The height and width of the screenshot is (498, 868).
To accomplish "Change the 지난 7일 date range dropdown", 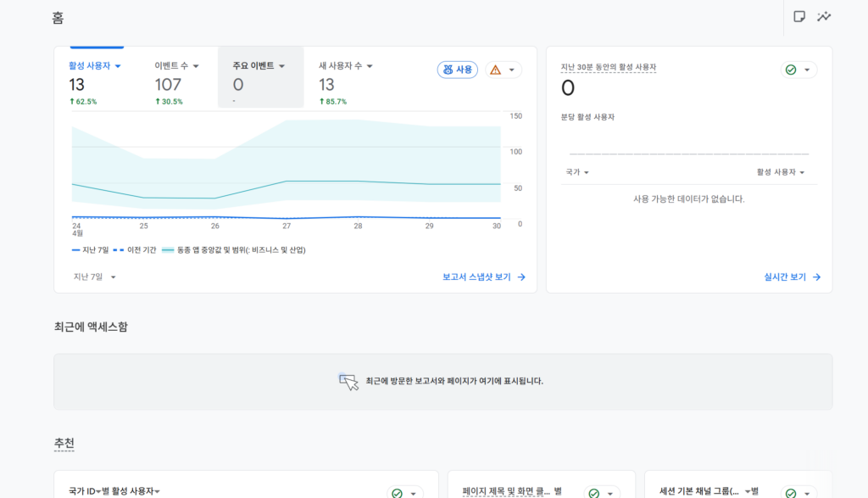I will coord(95,277).
